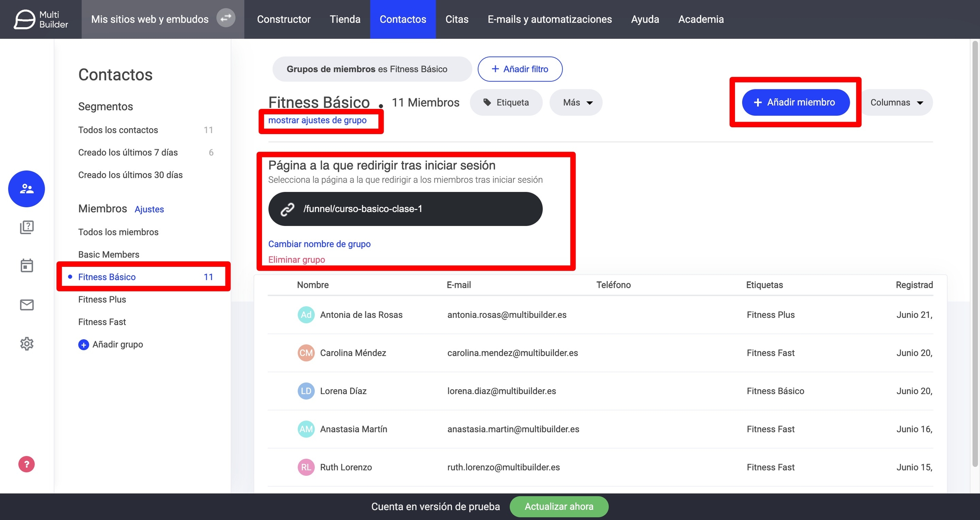Open the Columnas dropdown
Viewport: 980px width, 520px height.
pos(896,103)
